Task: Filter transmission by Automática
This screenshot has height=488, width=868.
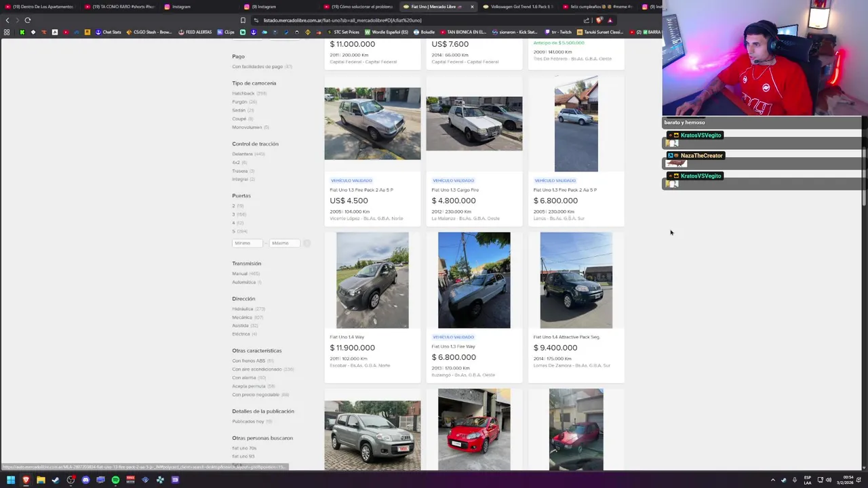Action: click(246, 282)
